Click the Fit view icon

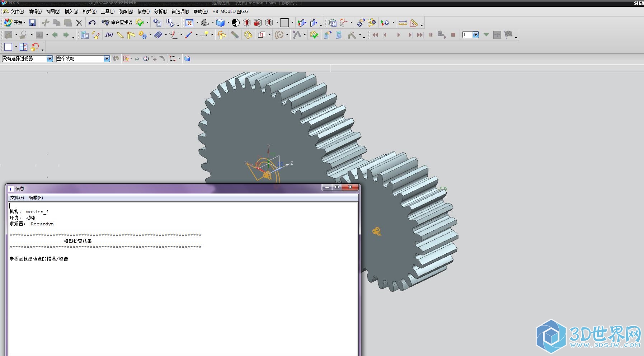click(x=189, y=23)
